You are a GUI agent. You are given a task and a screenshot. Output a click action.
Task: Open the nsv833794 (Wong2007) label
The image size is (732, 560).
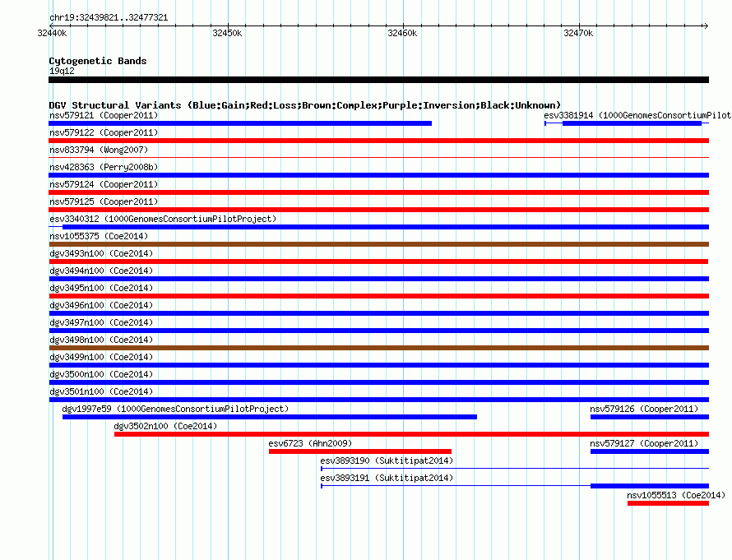pyautogui.click(x=99, y=150)
